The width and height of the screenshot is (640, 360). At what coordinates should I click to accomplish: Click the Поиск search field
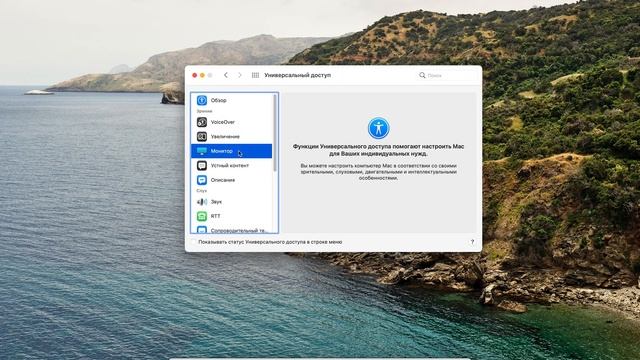447,75
